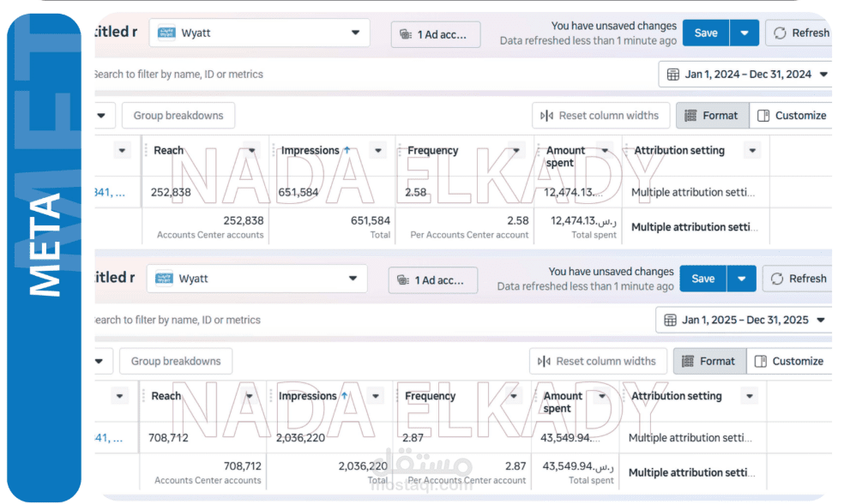Expand the Save options arrow in the 2025 report
Screen dimensions: 844x504
click(x=742, y=279)
